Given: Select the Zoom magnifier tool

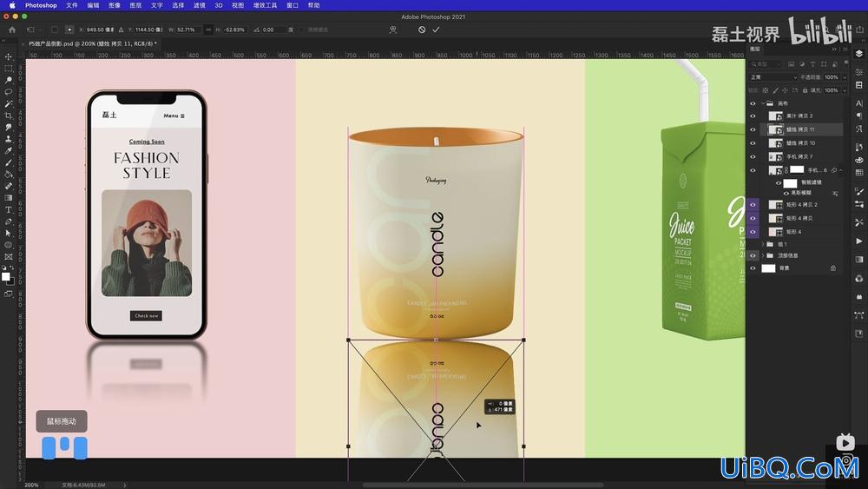Looking at the screenshot, I should (x=9, y=80).
